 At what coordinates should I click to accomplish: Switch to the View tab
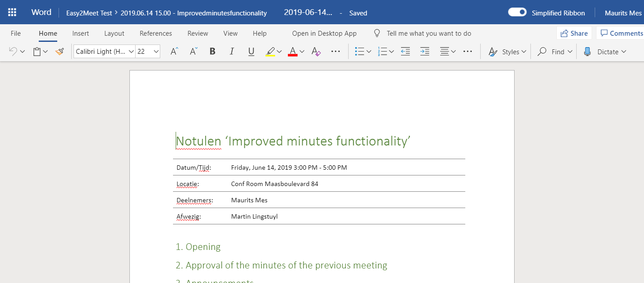click(x=230, y=33)
